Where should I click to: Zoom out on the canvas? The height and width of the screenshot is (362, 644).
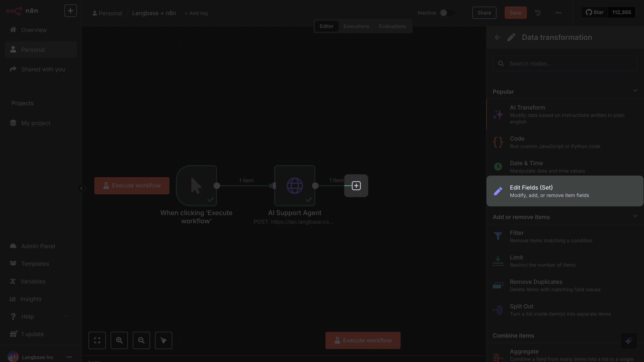tap(141, 340)
